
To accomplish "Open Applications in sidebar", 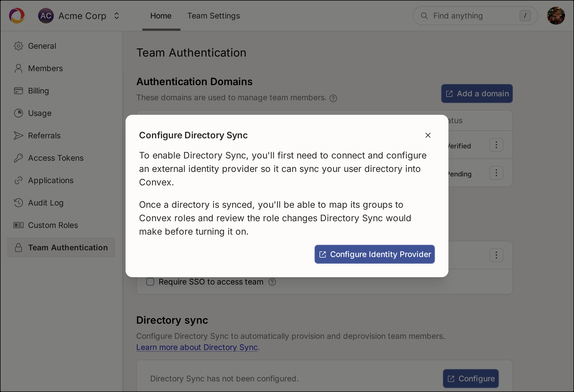I will pos(61,180).
